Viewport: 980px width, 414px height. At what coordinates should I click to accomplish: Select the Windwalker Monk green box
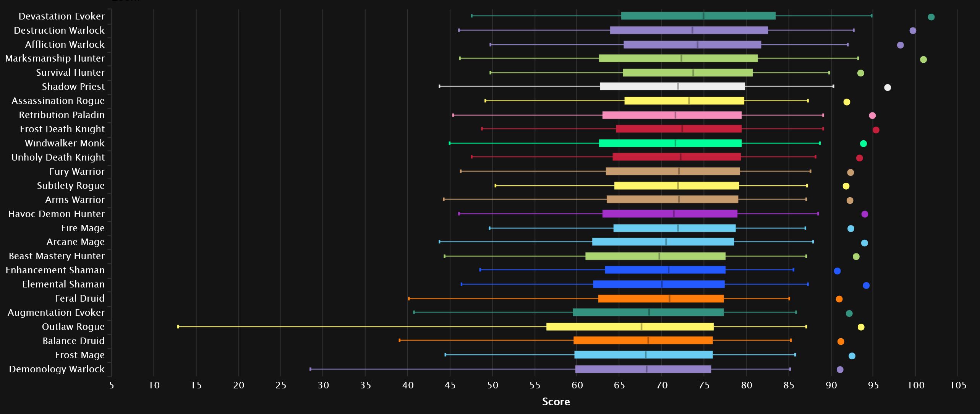[x=670, y=143]
